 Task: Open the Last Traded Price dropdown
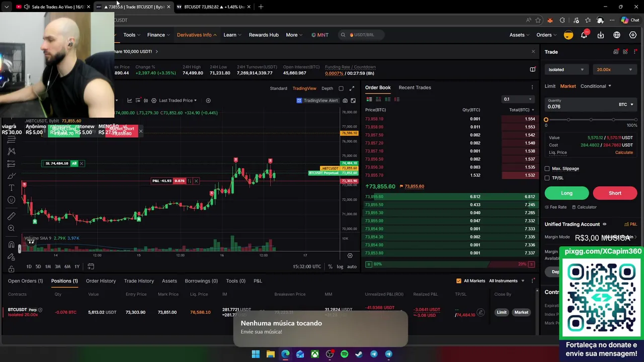coord(178,101)
